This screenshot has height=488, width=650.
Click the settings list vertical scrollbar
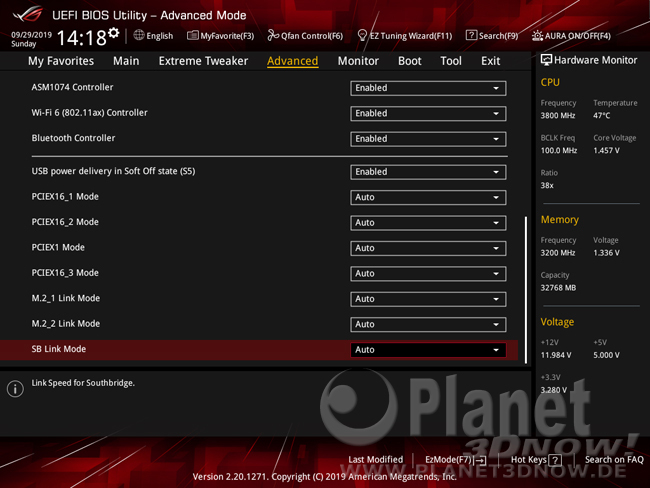[x=526, y=289]
